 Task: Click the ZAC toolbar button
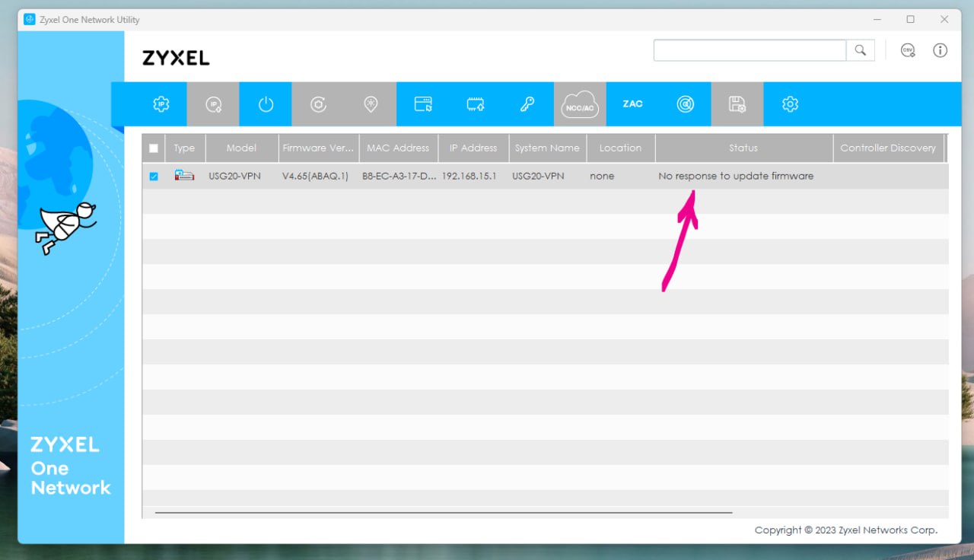click(x=632, y=104)
